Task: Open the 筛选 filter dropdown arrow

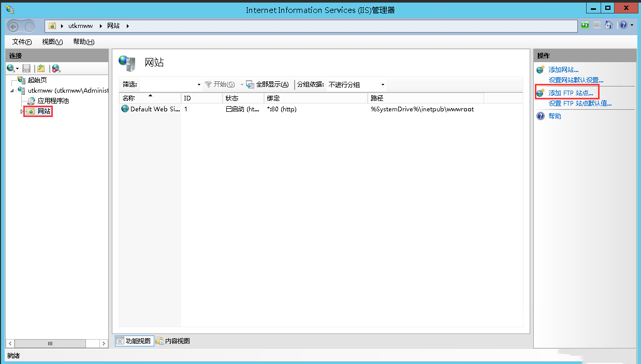Action: pyautogui.click(x=199, y=84)
